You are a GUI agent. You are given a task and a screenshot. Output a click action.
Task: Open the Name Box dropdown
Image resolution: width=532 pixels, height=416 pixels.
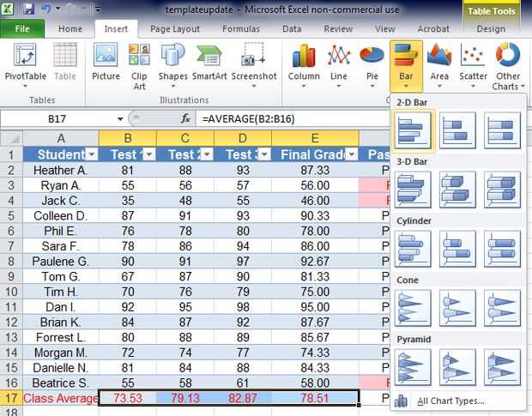coord(120,119)
